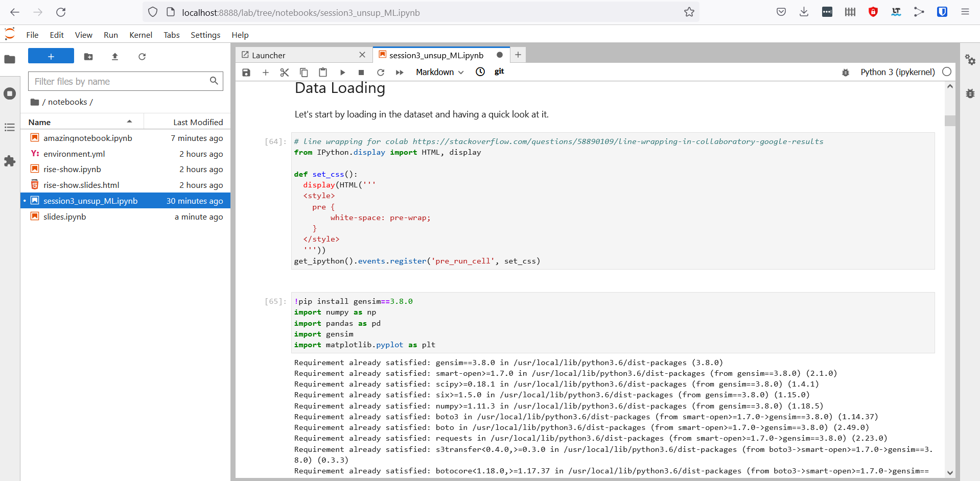Navigate to the root folder icon in breadcrumbs
This screenshot has width=980, height=481.
tap(35, 102)
